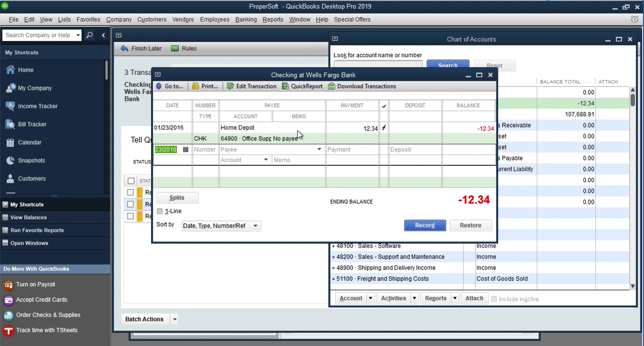Image resolution: width=644 pixels, height=346 pixels.
Task: Open the Banking menu
Action: click(x=246, y=20)
